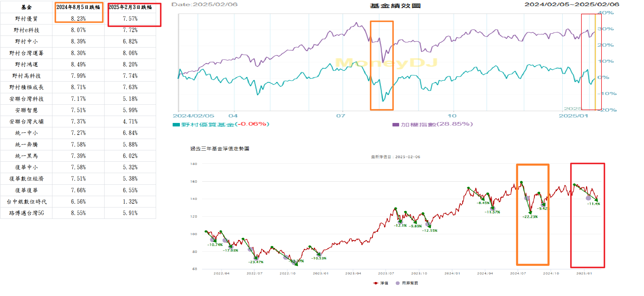Image resolution: width=644 pixels, height=296 pixels.
Task: Click the teal 野村優質基金 legend swatch
Action: 176,125
